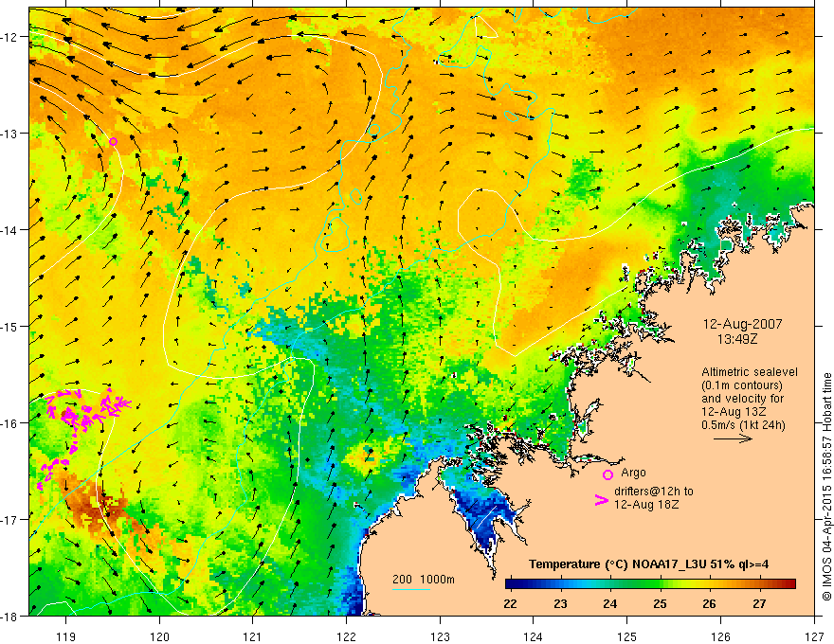Click the colorbar tick label '25'
Image resolution: width=834 pixels, height=644 pixels.
tap(660, 603)
